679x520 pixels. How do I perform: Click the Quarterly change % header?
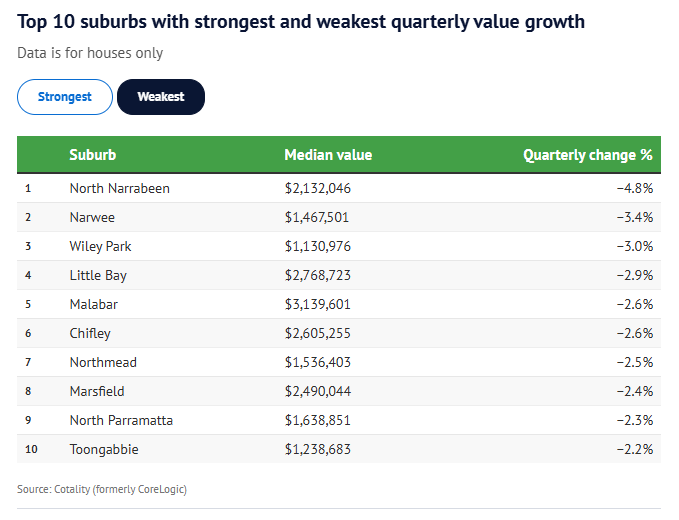(587, 155)
